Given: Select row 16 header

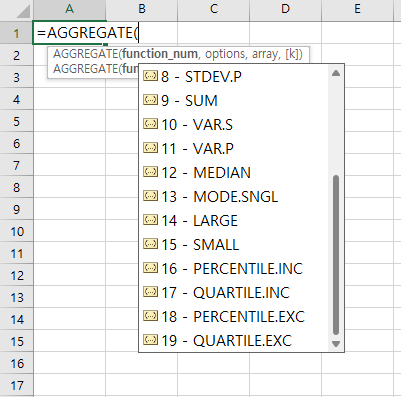Looking at the screenshot, I should pyautogui.click(x=16, y=363).
